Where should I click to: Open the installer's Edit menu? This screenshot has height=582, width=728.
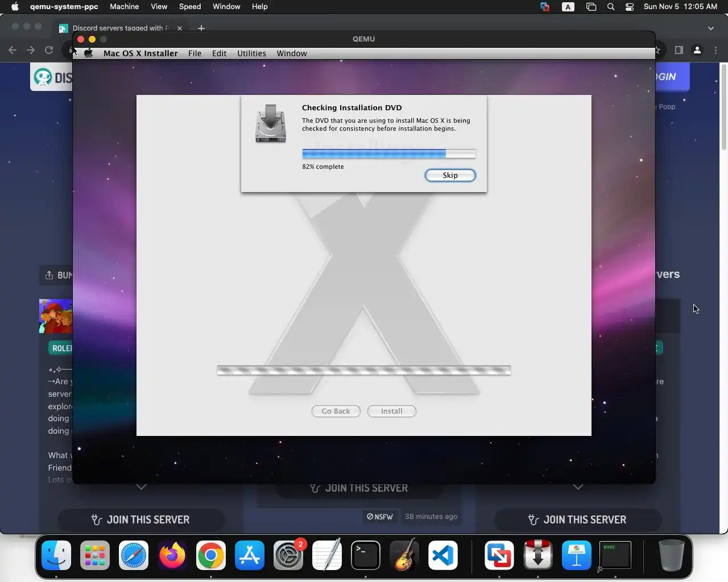click(220, 53)
